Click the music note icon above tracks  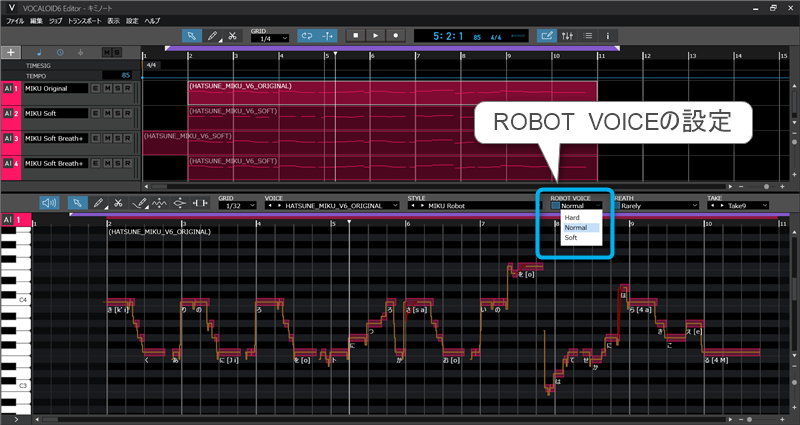click(x=40, y=53)
